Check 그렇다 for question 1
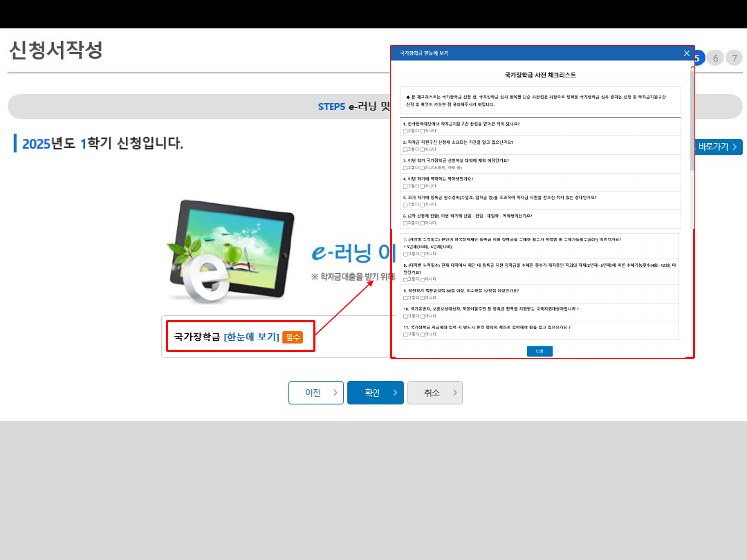Image resolution: width=747 pixels, height=560 pixels. 405,131
